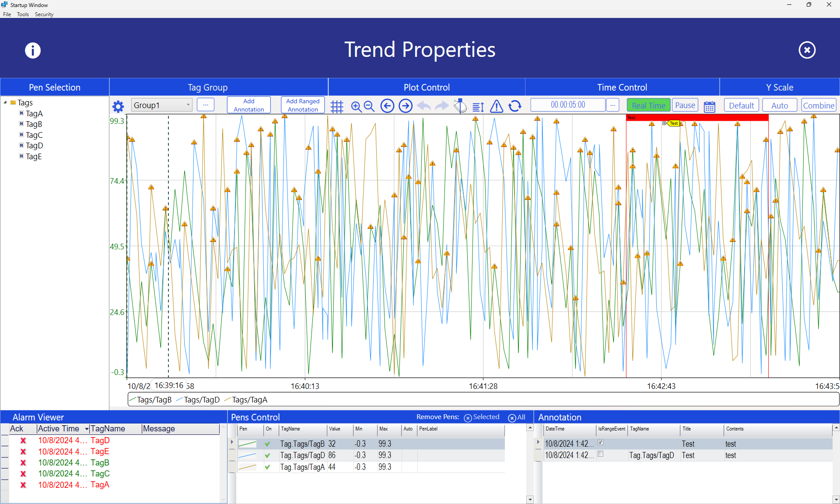Toggle the plot grid lines icon

click(337, 106)
